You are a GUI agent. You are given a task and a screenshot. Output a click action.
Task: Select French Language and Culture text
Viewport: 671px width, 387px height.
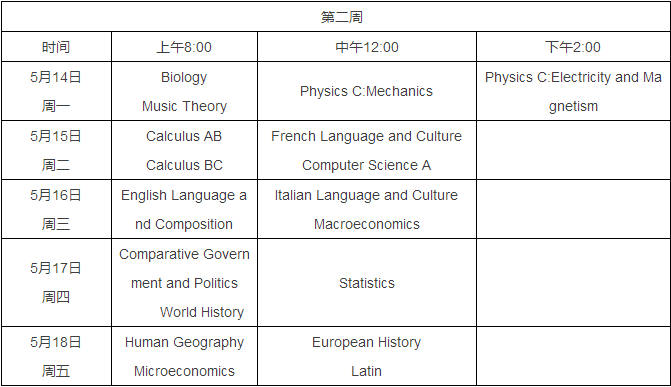(x=367, y=136)
